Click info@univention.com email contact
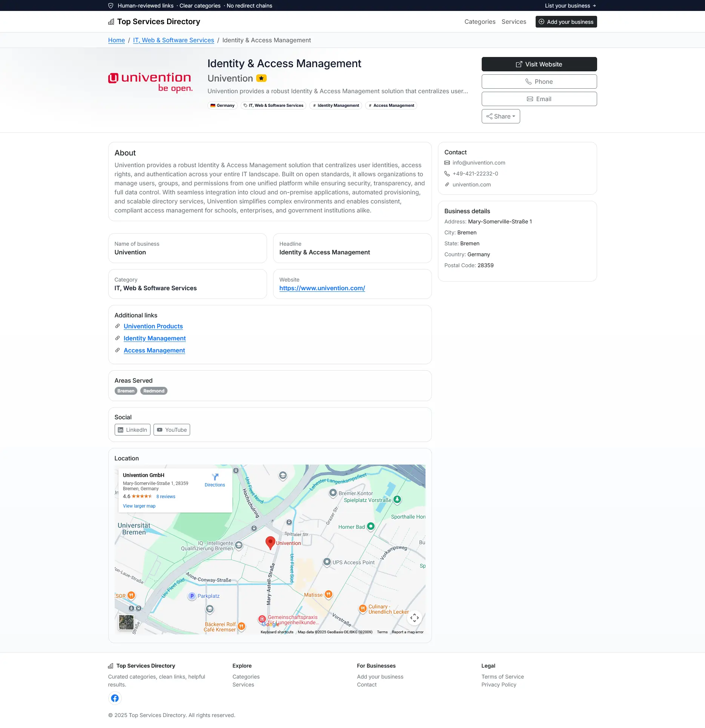The width and height of the screenshot is (705, 728). pos(479,163)
